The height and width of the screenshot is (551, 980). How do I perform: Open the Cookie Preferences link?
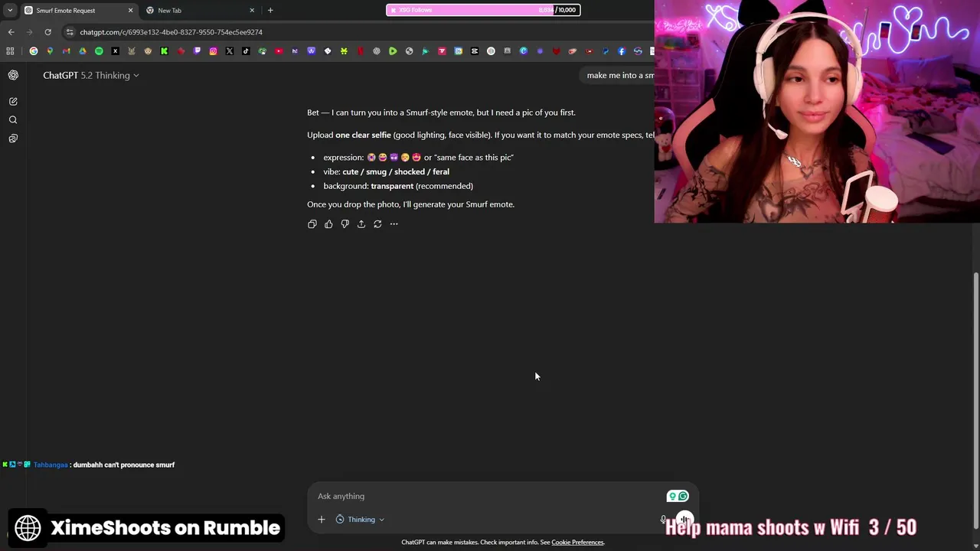pos(577,543)
